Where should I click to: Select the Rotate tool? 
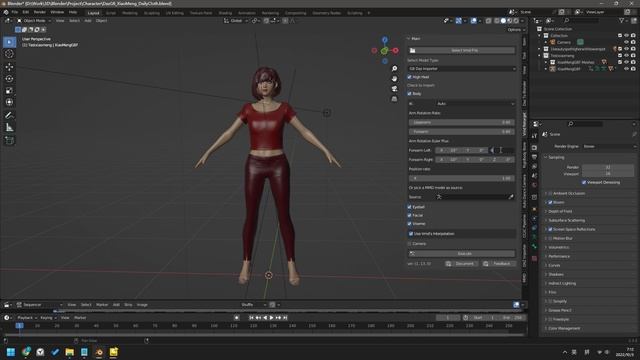pos(9,78)
